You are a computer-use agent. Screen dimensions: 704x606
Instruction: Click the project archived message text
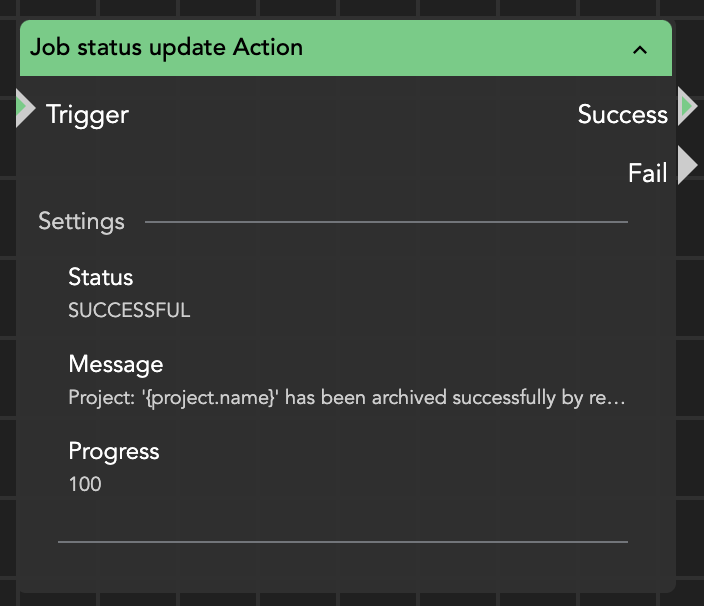346,398
